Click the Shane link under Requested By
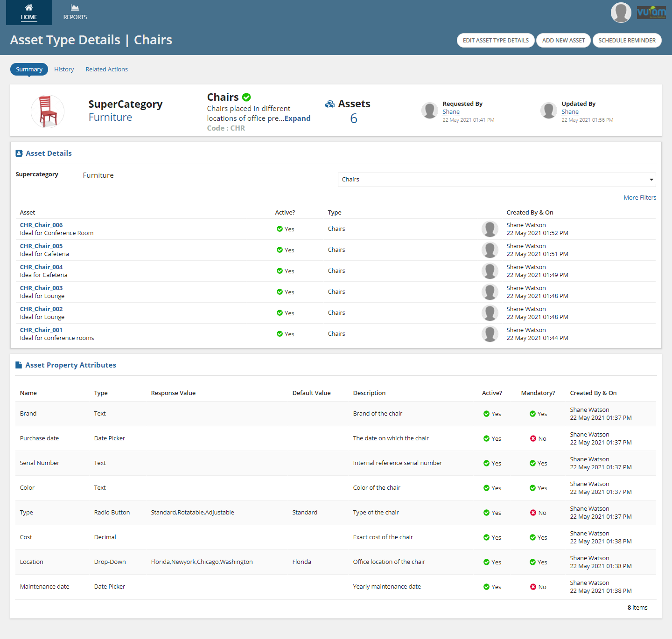 click(451, 111)
